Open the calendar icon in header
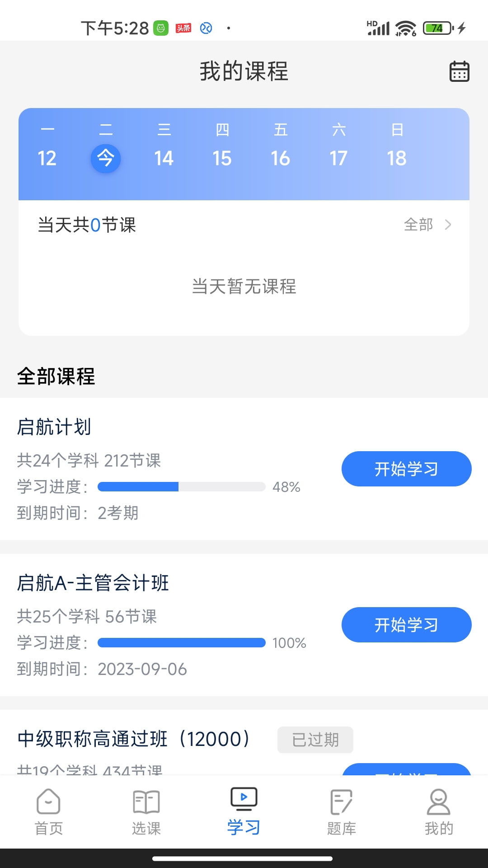This screenshot has height=868, width=488. click(x=459, y=71)
